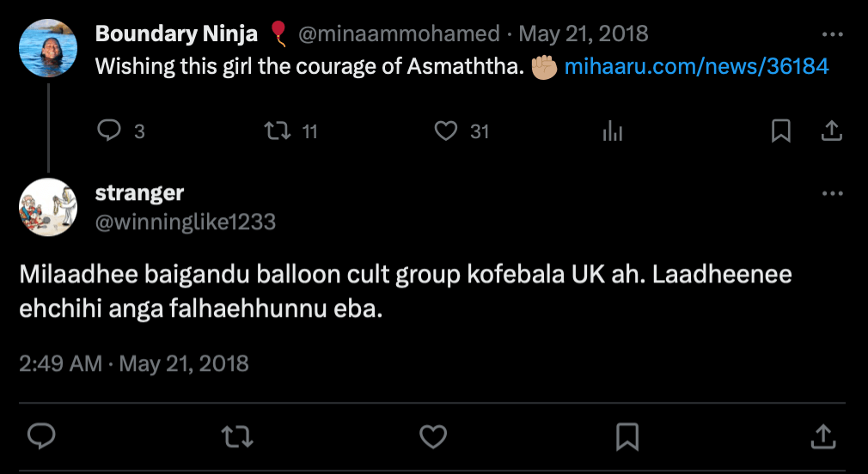Viewport: 868px width, 474px height.
Task: Bookmark the Boundary Ninja tweet
Action: click(780, 131)
